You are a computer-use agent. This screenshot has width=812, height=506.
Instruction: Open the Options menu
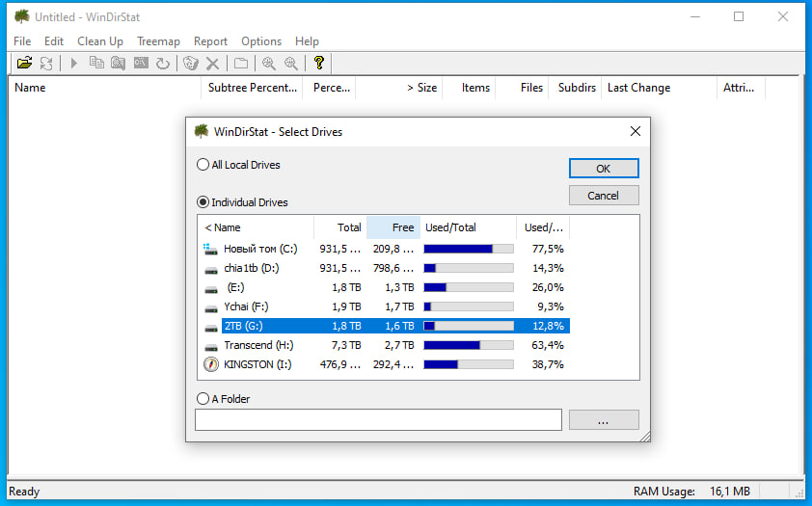261,41
